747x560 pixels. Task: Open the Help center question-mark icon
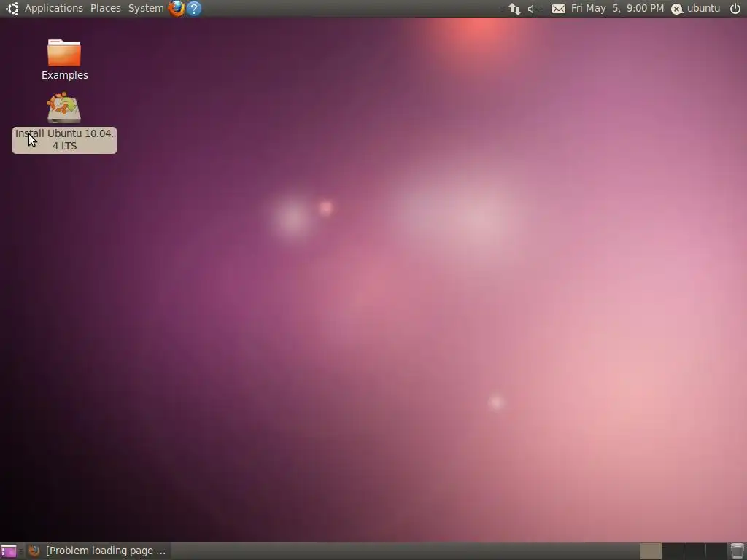click(194, 8)
